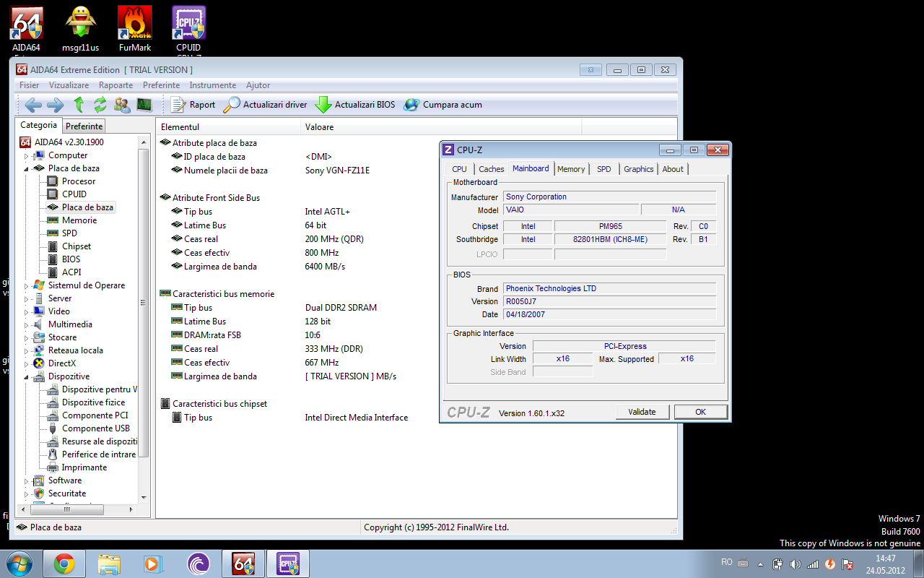This screenshot has height=578, width=924.
Task: Click the green monitor graph toolbar icon
Action: point(144,105)
